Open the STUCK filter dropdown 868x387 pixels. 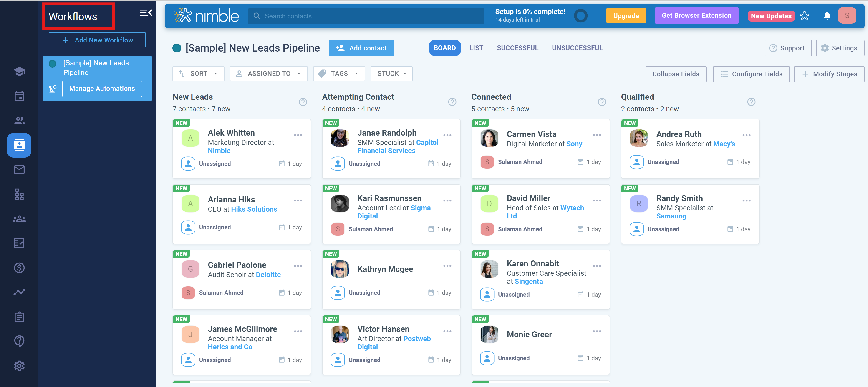(x=391, y=74)
